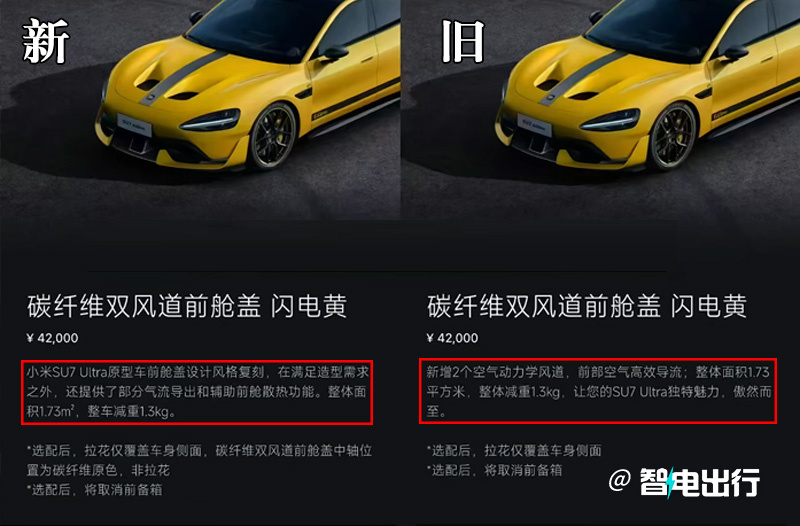Click the left 碳纤维双风道前舱盖 闪电黄 title
Image resolution: width=800 pixels, height=526 pixels.
pyautogui.click(x=187, y=306)
